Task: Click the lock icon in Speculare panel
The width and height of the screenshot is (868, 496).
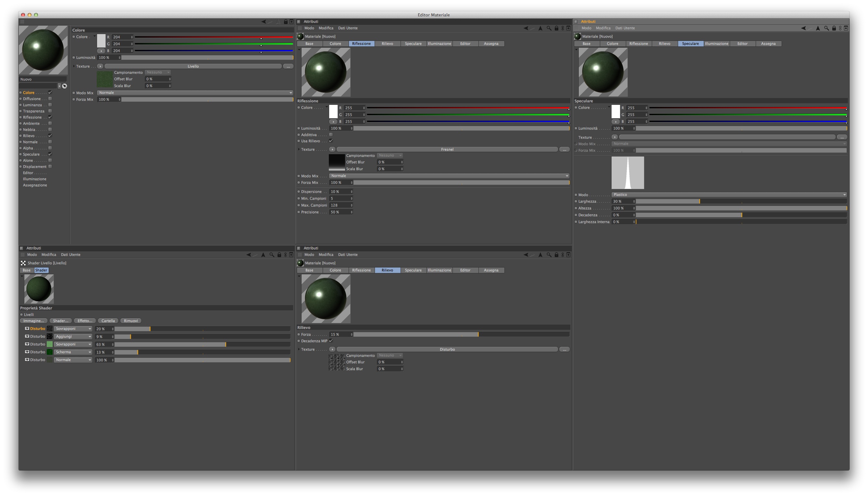Action: (x=834, y=28)
